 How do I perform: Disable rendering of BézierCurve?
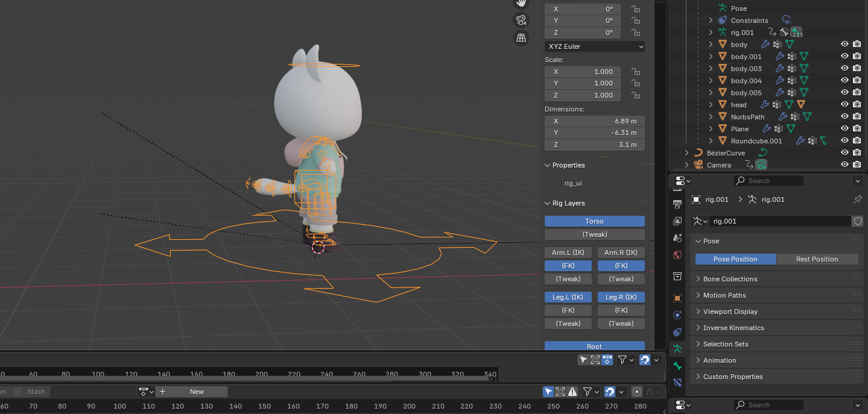point(857,153)
